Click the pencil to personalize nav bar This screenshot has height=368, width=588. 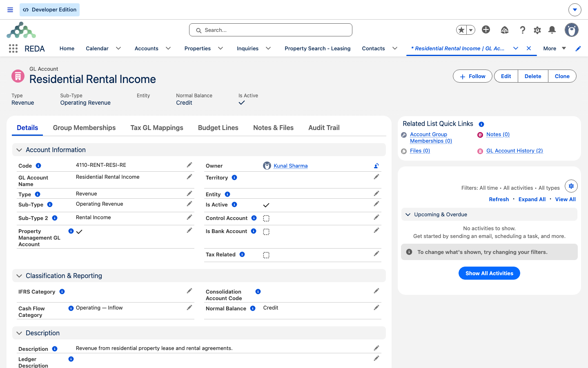click(x=578, y=48)
